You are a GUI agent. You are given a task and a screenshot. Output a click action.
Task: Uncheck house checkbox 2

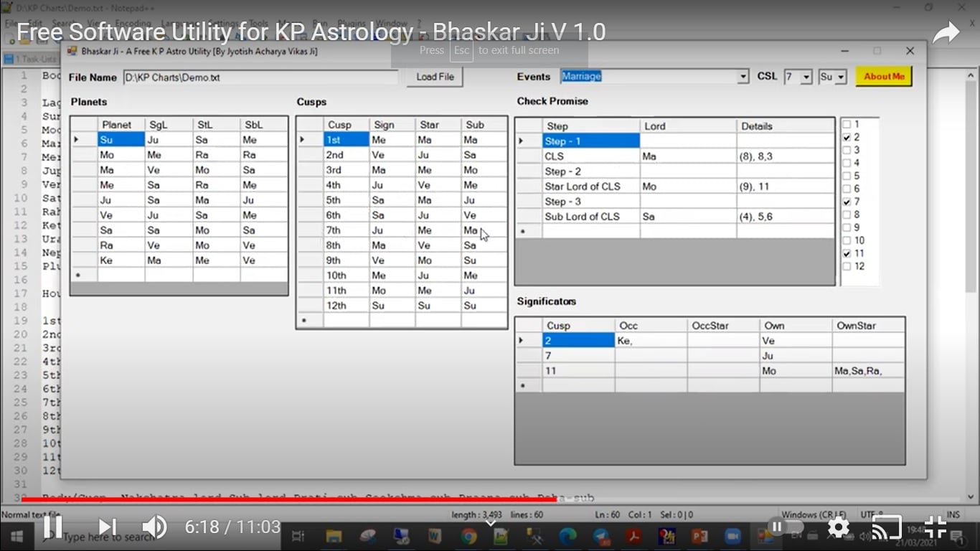(847, 137)
